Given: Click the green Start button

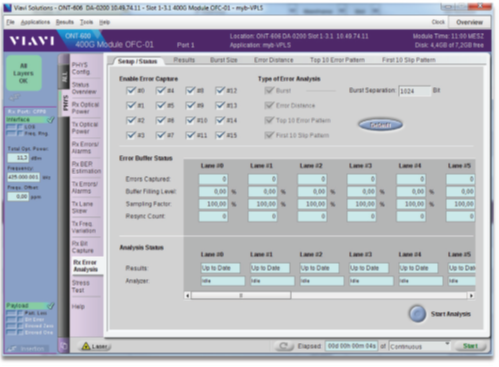Looking at the screenshot, I should pyautogui.click(x=470, y=346).
